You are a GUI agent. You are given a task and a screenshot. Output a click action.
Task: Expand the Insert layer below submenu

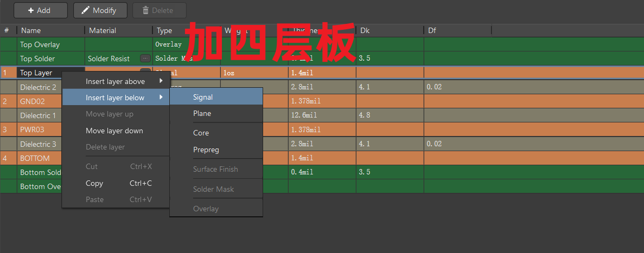[x=115, y=98]
